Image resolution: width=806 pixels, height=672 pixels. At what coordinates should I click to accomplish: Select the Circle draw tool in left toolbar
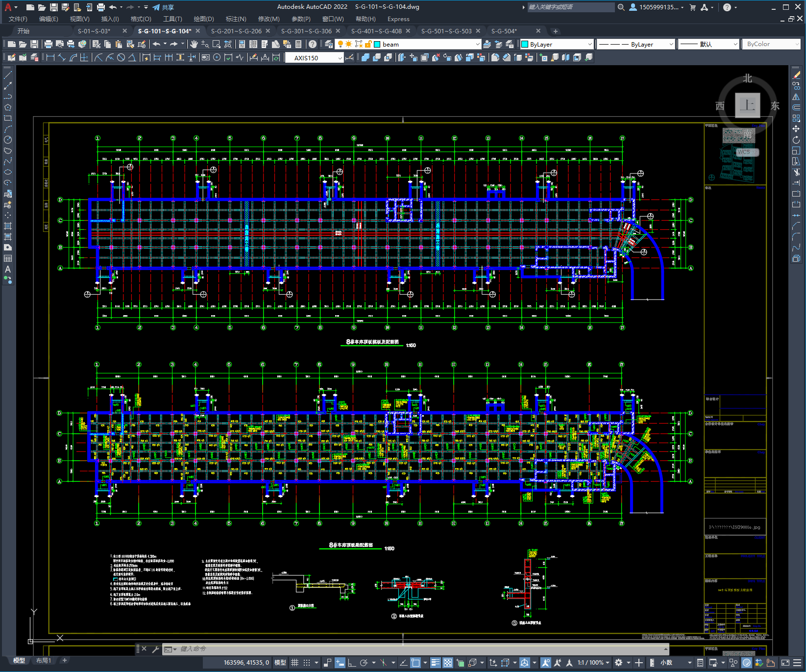[x=8, y=140]
